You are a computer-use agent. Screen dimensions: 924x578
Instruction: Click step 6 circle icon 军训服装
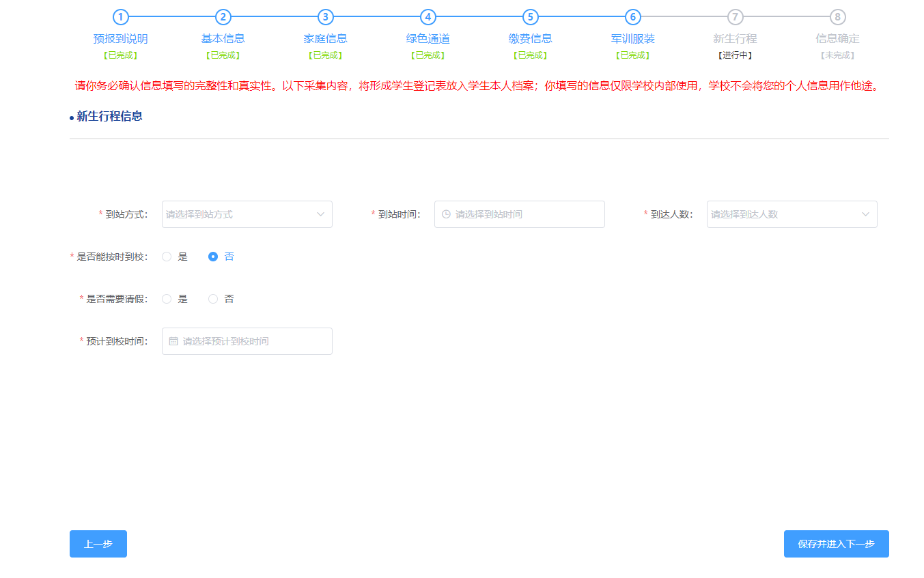(x=632, y=17)
